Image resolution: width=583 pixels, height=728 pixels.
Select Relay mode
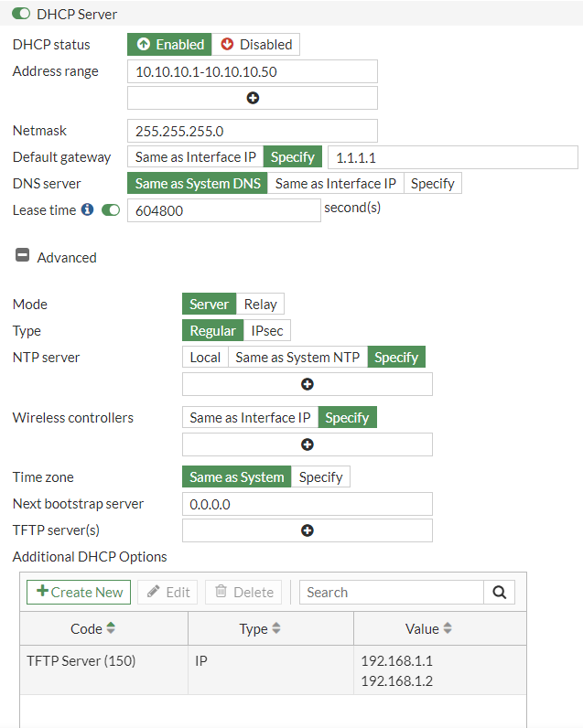(260, 305)
